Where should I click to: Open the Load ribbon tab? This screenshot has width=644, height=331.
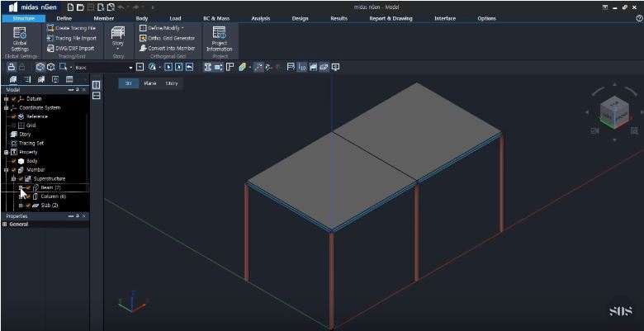pos(175,18)
